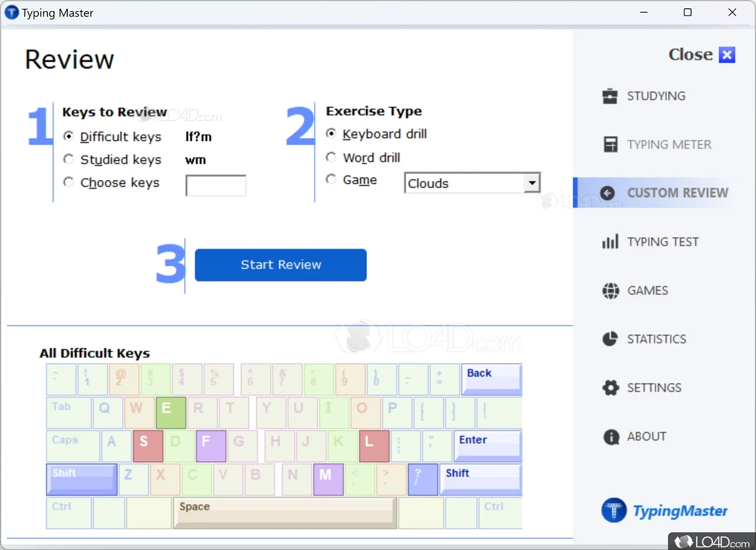This screenshot has width=756, height=550.
Task: Click the Typing Test bar chart icon
Action: click(x=610, y=242)
